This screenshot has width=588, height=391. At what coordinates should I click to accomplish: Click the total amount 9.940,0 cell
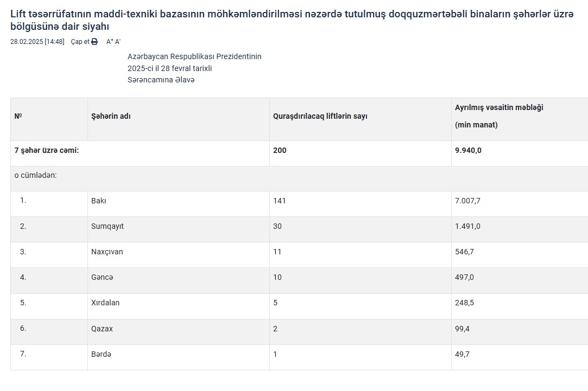click(468, 150)
